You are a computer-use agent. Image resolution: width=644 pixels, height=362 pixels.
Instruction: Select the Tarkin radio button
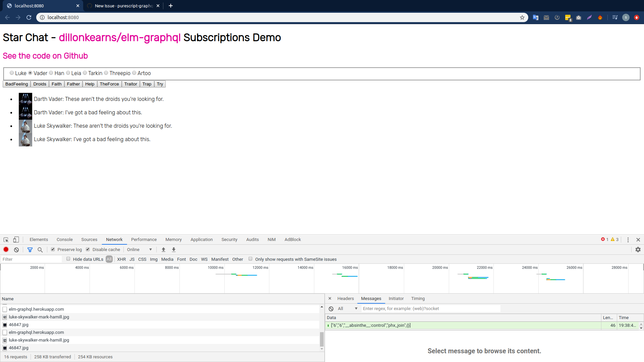coord(85,73)
